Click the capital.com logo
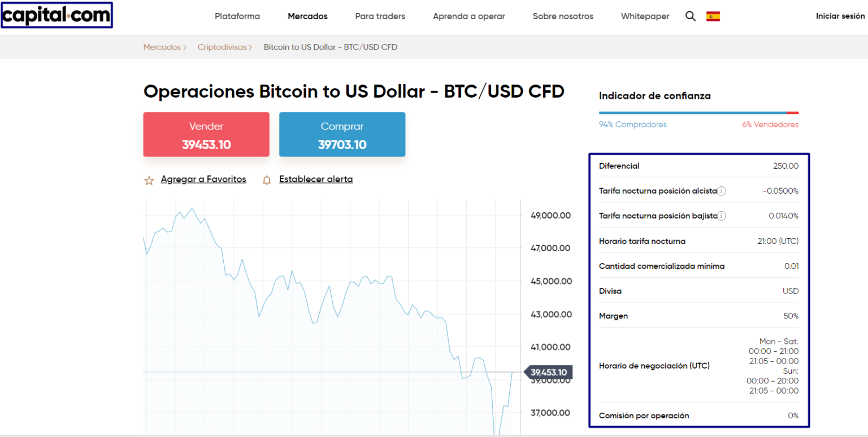Image resolution: width=868 pixels, height=437 pixels. click(x=57, y=15)
